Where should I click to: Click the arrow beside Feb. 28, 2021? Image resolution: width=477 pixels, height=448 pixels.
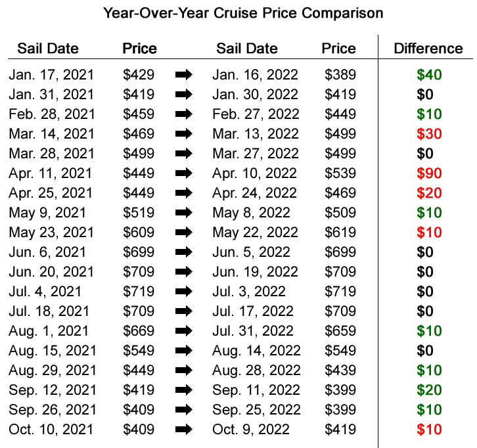tap(184, 114)
